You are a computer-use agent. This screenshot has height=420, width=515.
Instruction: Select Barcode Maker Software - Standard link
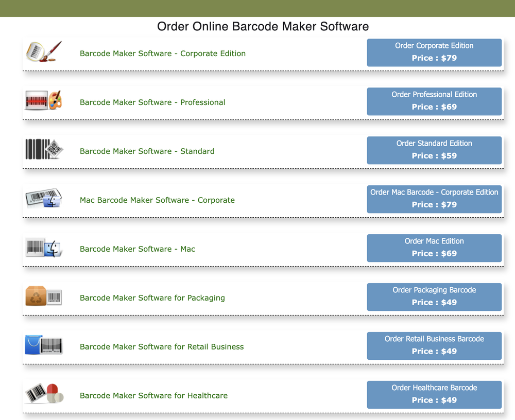147,151
